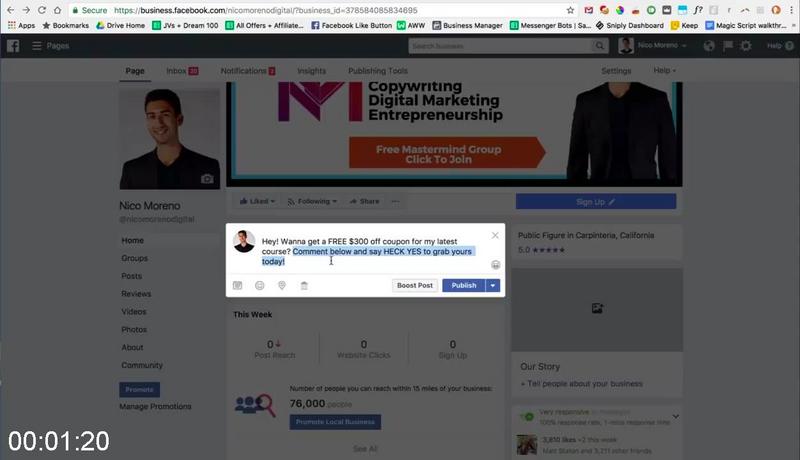Click the f? extension icon
The width and height of the screenshot is (800, 460).
(698, 10)
